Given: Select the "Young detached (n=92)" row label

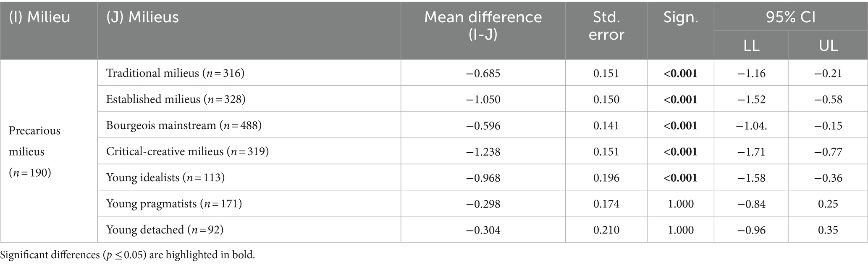Looking at the screenshot, I should pos(165,230).
